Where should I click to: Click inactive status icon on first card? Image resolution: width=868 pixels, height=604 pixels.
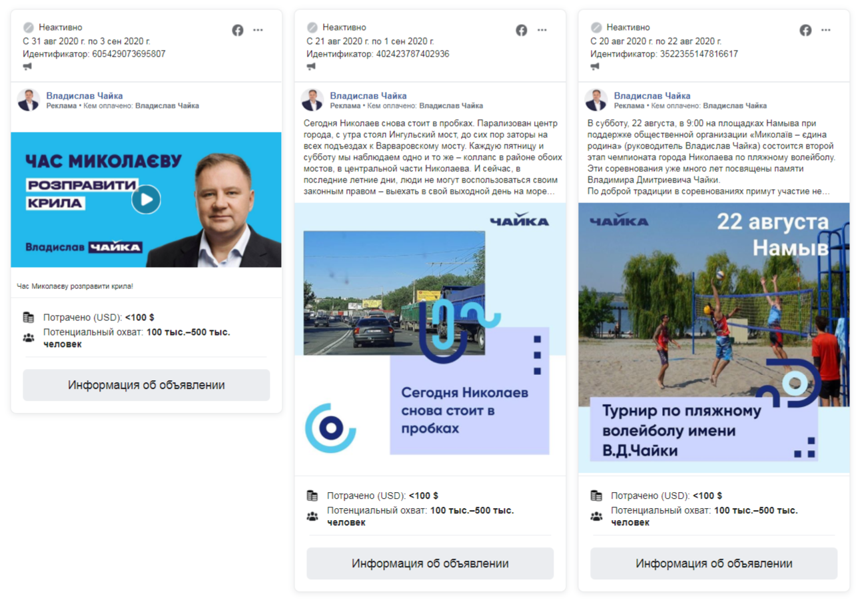[x=28, y=27]
